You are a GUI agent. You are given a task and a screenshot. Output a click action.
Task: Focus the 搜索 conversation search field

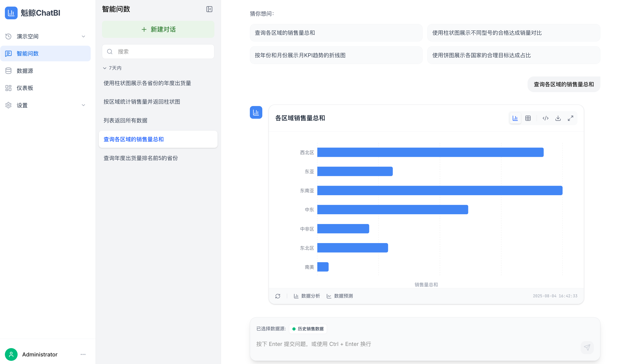(158, 52)
